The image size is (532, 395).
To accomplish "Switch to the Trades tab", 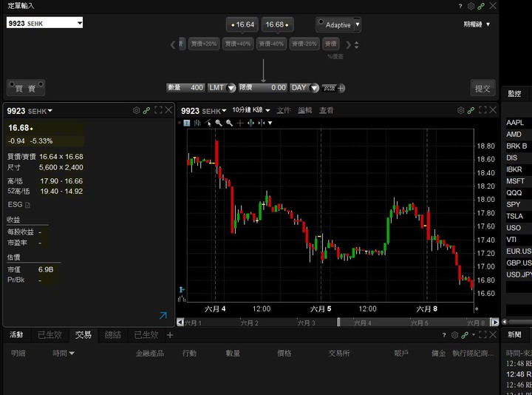I will tap(83, 335).
